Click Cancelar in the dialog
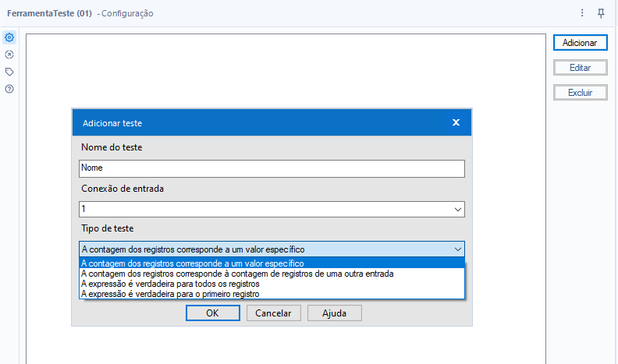This screenshot has height=364, width=618. [x=274, y=313]
